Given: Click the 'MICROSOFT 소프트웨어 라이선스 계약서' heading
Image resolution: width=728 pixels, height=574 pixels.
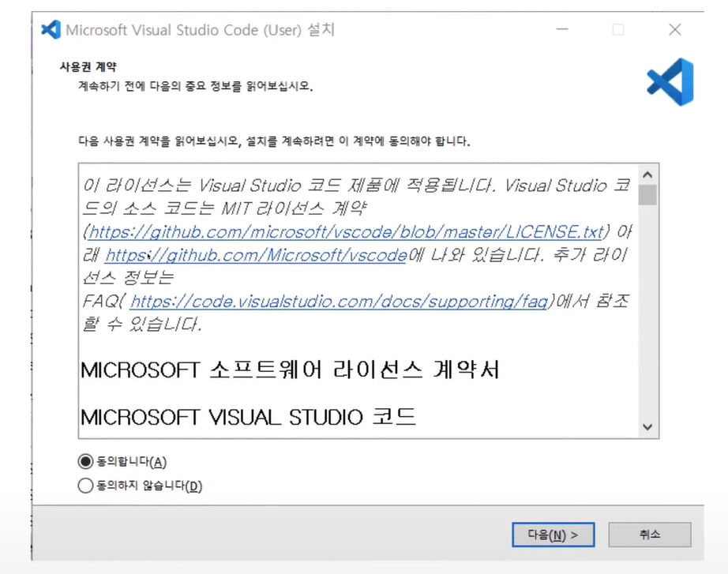Looking at the screenshot, I should pyautogui.click(x=290, y=370).
